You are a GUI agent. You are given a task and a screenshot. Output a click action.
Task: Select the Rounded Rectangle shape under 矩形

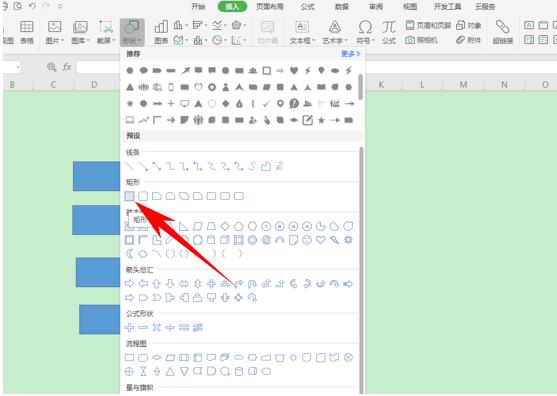(x=143, y=196)
